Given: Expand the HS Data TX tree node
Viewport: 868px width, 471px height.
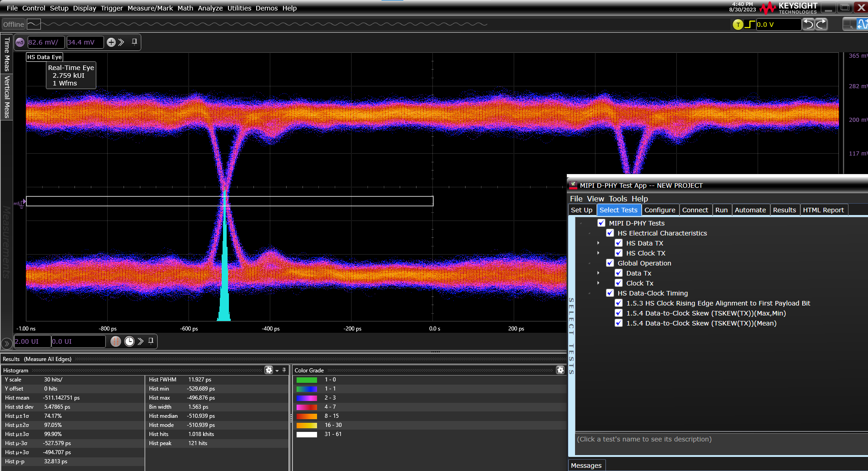Looking at the screenshot, I should click(598, 243).
